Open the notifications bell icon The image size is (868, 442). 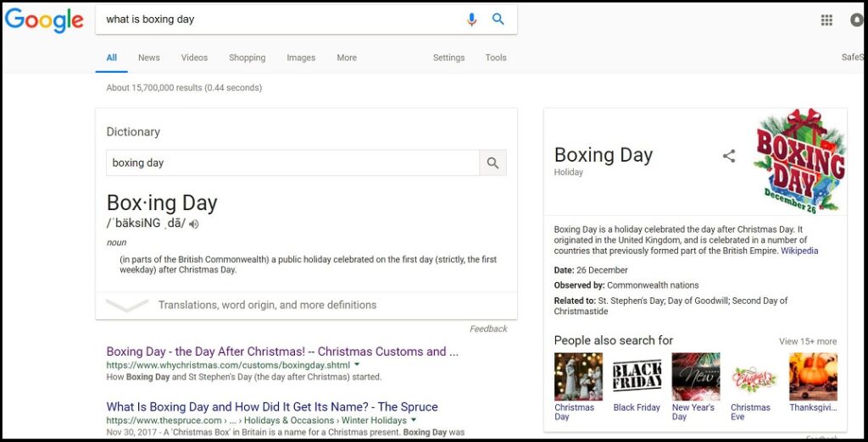857,20
